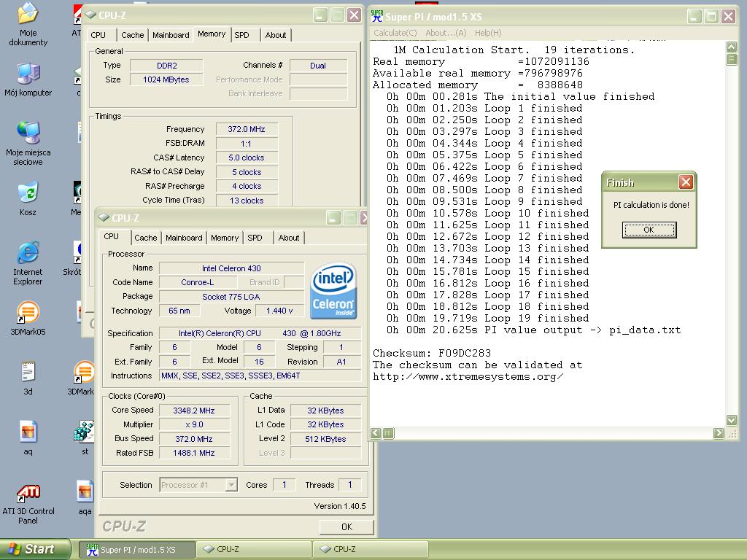Open About tab in front CPU-Z window

click(x=289, y=238)
